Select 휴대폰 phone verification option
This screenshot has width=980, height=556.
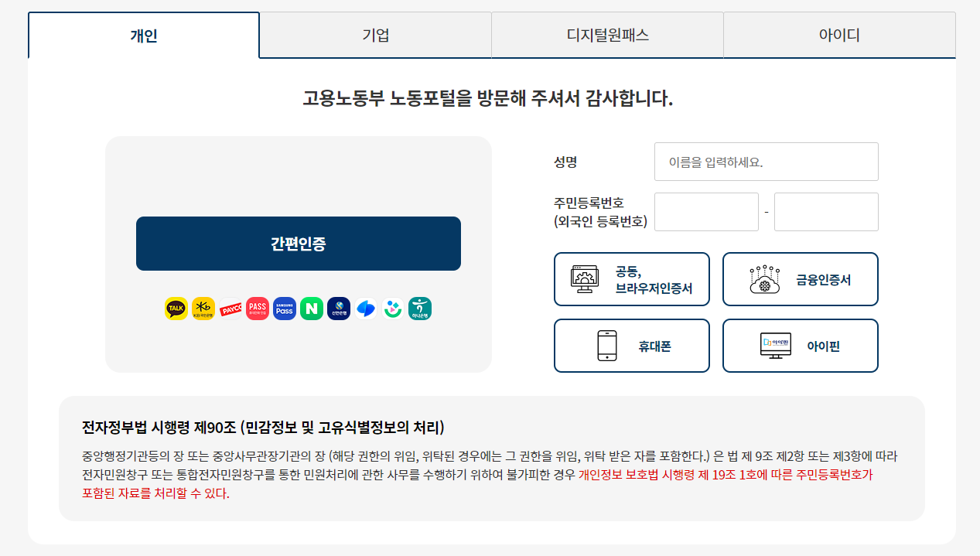631,346
